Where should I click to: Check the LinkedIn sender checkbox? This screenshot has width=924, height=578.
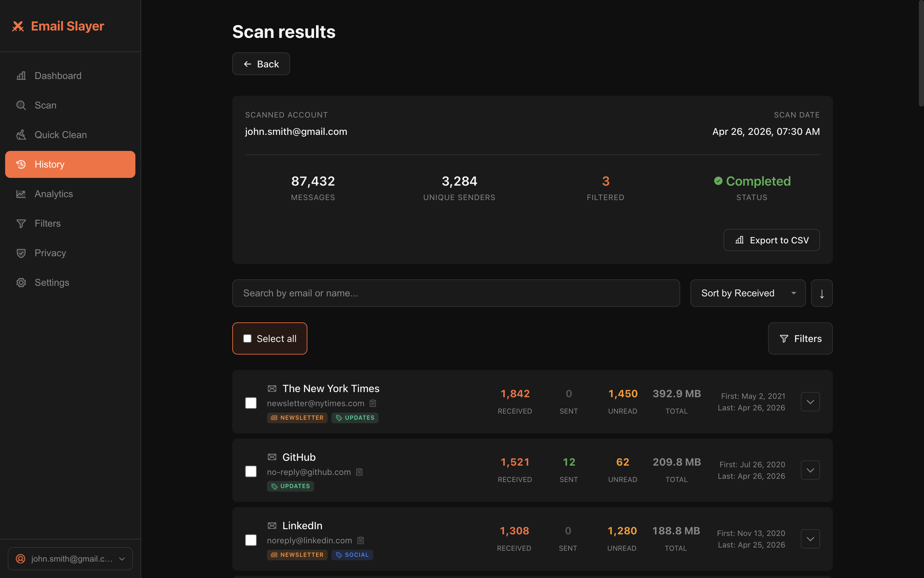click(x=251, y=540)
